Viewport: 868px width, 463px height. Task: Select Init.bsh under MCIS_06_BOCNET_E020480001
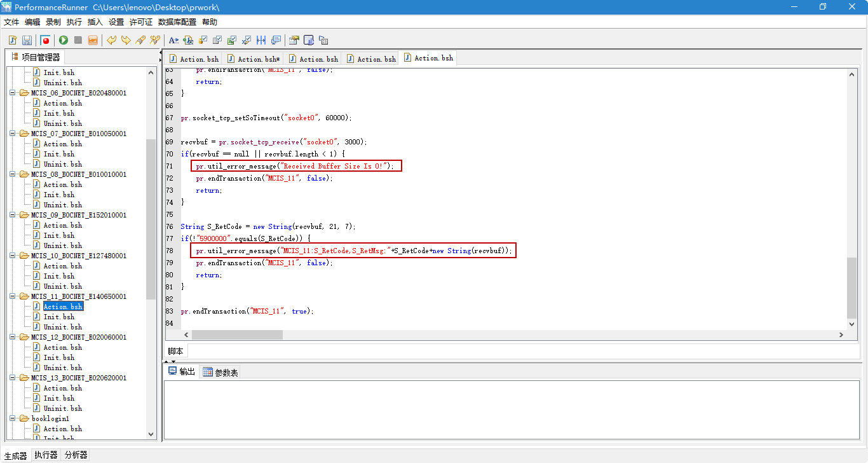pos(58,113)
